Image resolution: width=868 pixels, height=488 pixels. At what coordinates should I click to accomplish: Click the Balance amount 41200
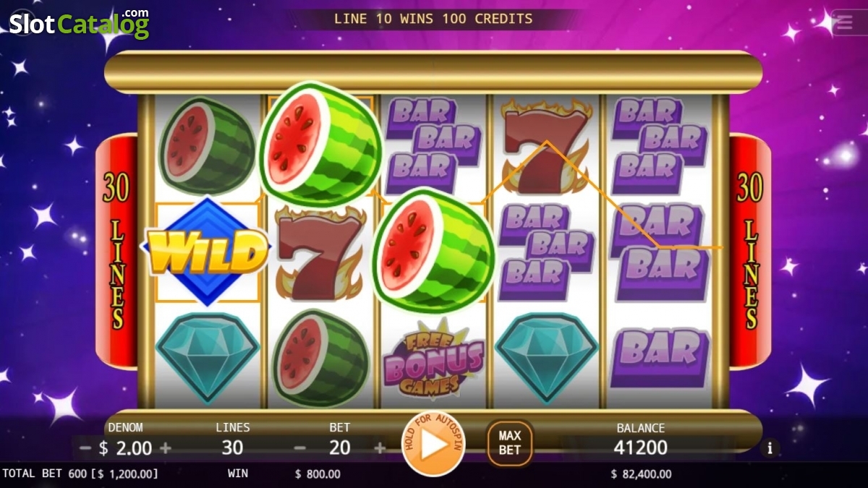pos(640,448)
